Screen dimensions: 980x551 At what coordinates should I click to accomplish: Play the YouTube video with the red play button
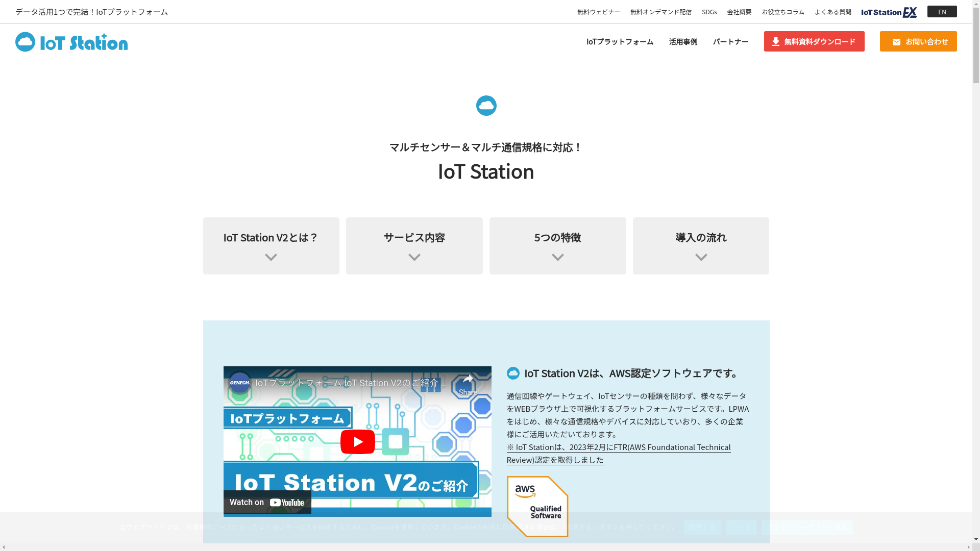coord(357,442)
